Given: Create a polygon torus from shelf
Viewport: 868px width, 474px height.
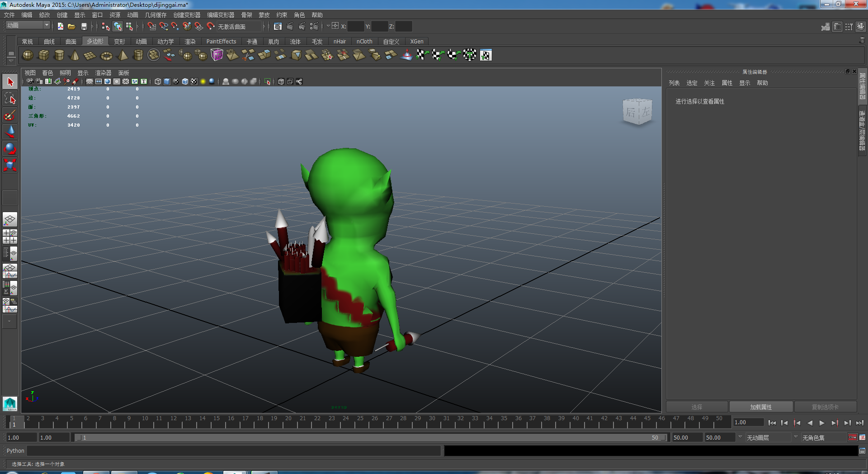Looking at the screenshot, I should pos(106,55).
